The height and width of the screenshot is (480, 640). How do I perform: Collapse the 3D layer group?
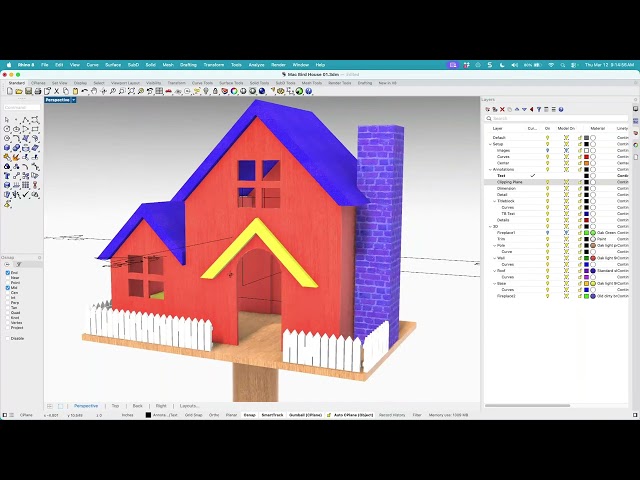[x=490, y=226]
